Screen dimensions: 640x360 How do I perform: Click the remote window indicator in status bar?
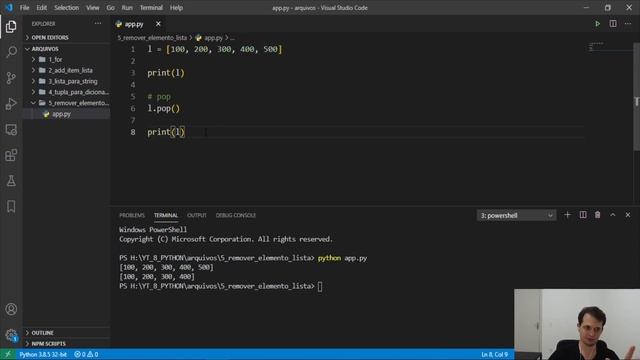click(x=7, y=354)
